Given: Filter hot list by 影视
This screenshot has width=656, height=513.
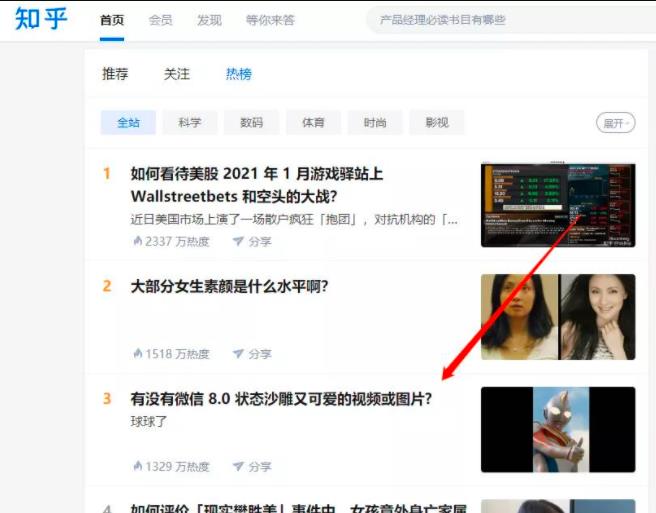Looking at the screenshot, I should [x=437, y=123].
